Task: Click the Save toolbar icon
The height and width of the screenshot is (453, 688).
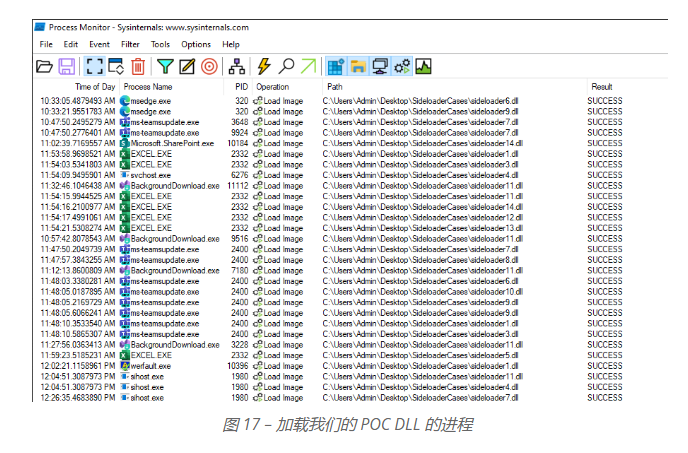Action: click(67, 67)
